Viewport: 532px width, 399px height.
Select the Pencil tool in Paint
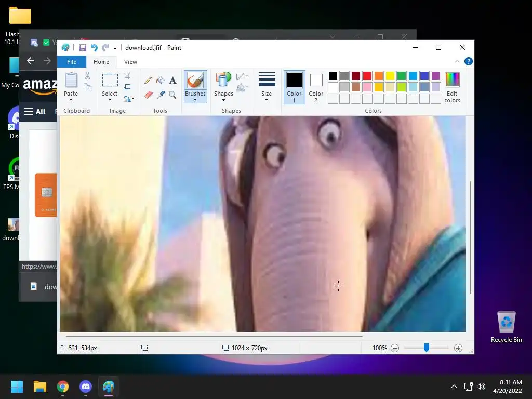[x=148, y=80]
